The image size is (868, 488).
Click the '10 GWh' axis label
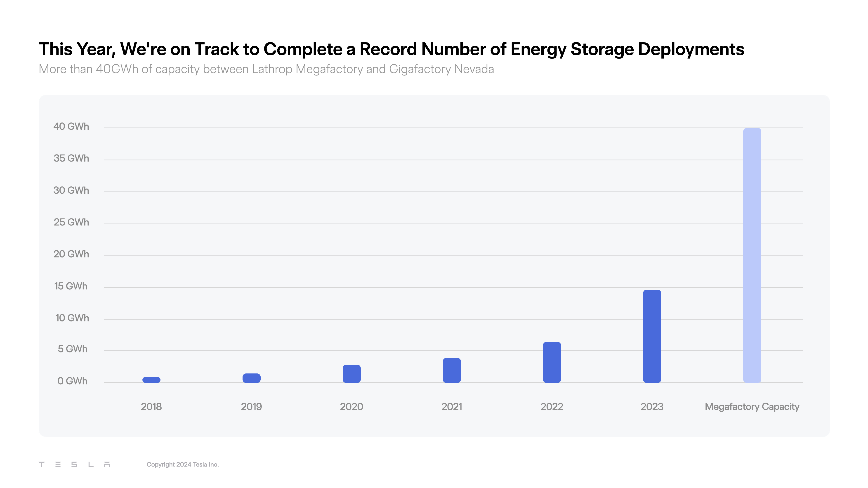[72, 318]
